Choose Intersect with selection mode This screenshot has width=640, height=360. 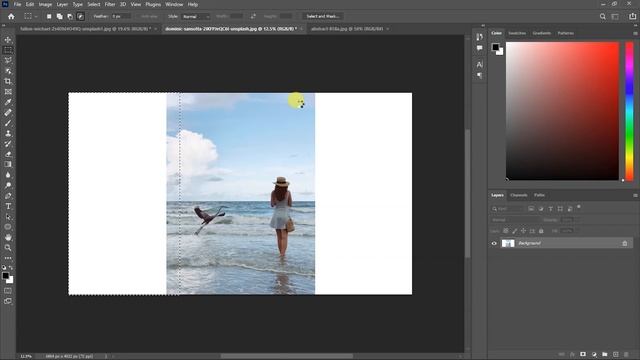pyautogui.click(x=80, y=16)
